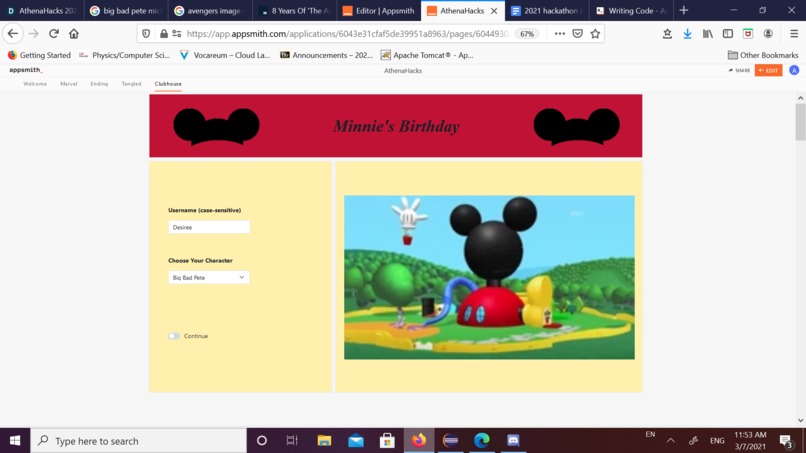Click the 67% zoom level indicator
This screenshot has width=806, height=453.
pyautogui.click(x=527, y=34)
